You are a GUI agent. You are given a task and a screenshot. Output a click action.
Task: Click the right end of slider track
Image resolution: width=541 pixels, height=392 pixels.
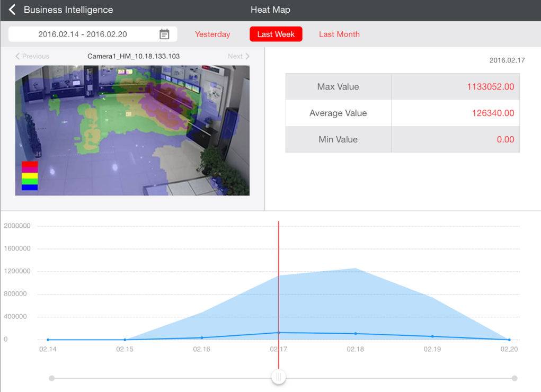[x=515, y=378]
